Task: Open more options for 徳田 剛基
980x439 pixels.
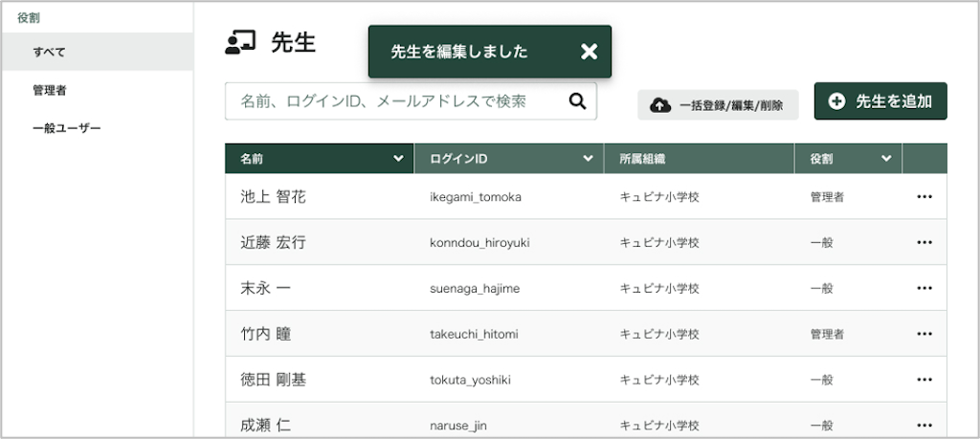Action: 924,380
